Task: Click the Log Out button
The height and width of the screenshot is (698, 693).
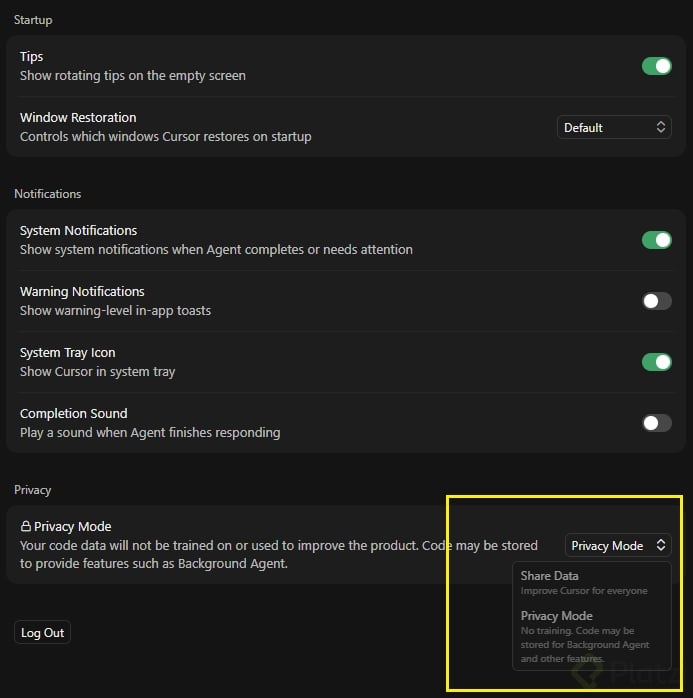Action: click(42, 633)
